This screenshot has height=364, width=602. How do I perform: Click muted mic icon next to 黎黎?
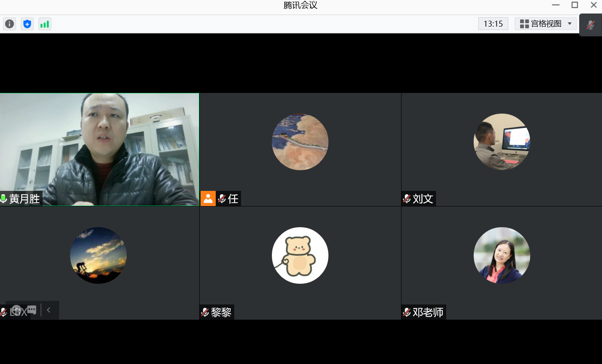[205, 312]
